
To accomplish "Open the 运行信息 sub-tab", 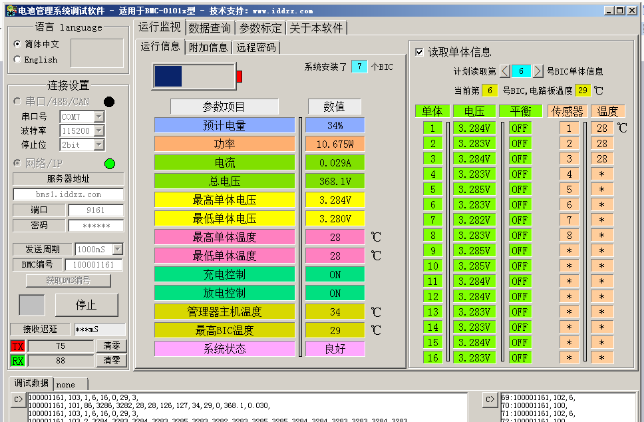I will coord(160,46).
